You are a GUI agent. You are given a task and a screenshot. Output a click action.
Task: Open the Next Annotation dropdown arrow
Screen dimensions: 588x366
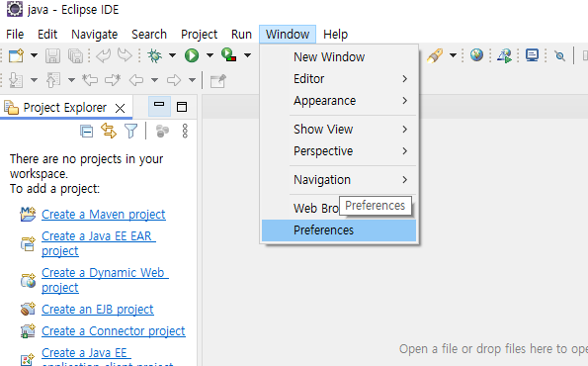point(34,80)
